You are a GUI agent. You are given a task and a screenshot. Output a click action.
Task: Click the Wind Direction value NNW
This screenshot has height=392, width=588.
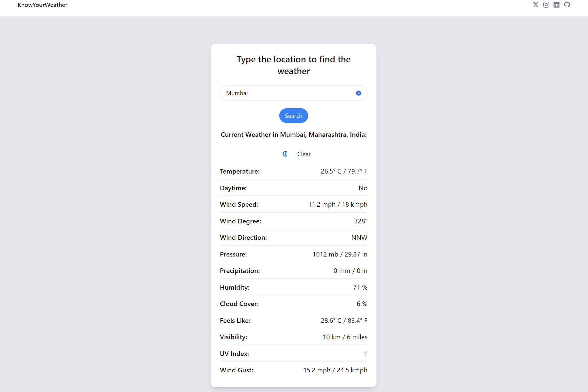[359, 237]
